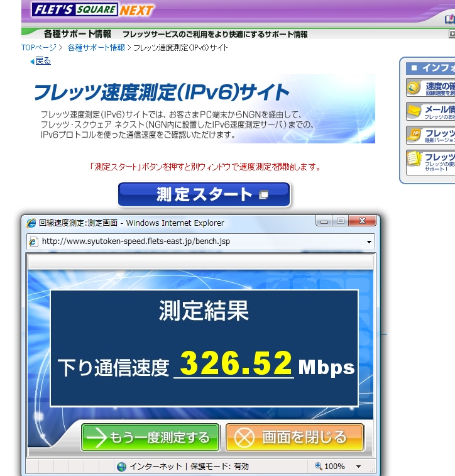Screen dimensions: 455x476
Task: Click the page icon in popup address bar
Action: coord(33,241)
